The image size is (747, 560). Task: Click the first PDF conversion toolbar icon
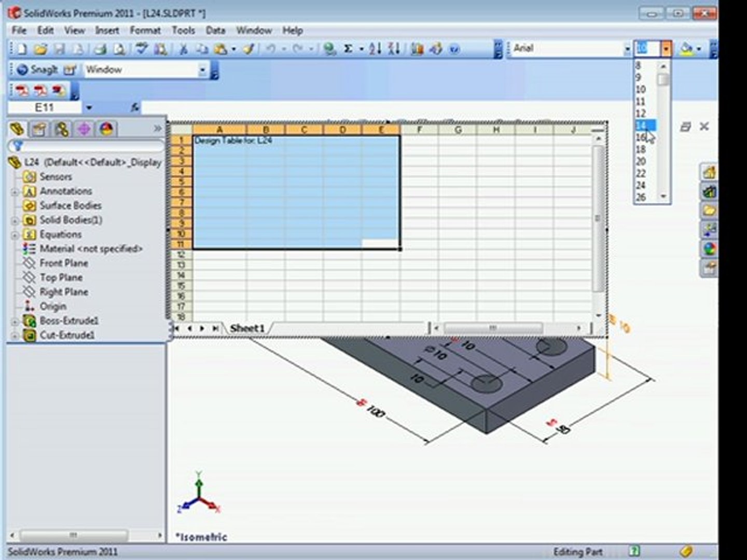22,91
